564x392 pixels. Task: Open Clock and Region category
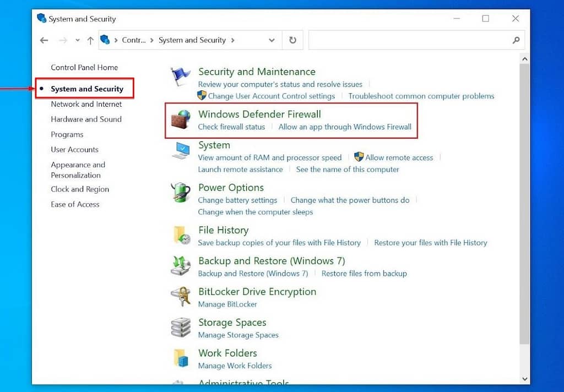[x=80, y=189]
